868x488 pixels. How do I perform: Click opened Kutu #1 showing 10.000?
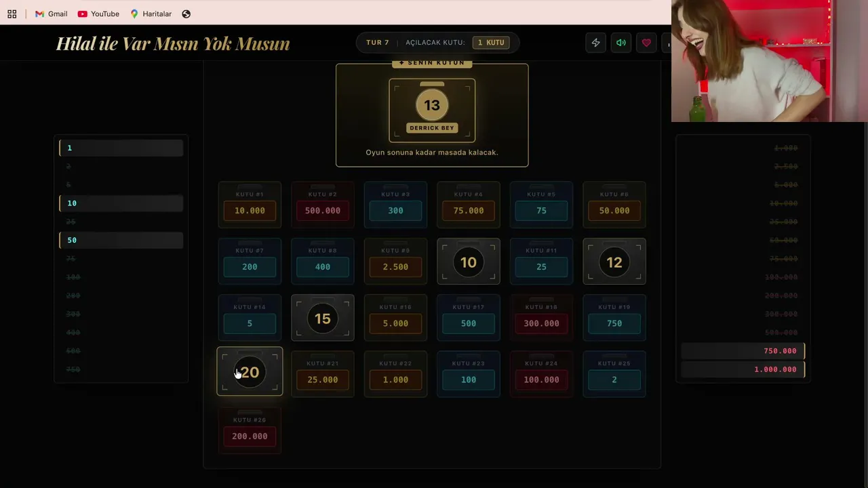tap(250, 205)
